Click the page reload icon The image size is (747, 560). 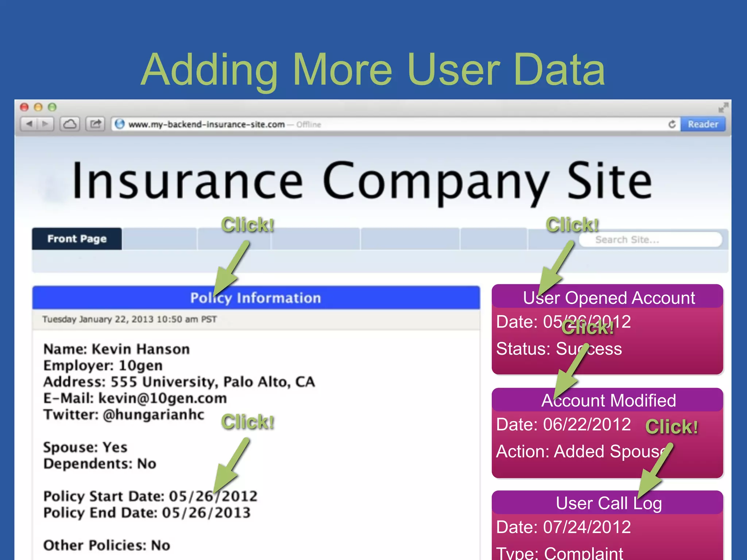[x=672, y=124]
